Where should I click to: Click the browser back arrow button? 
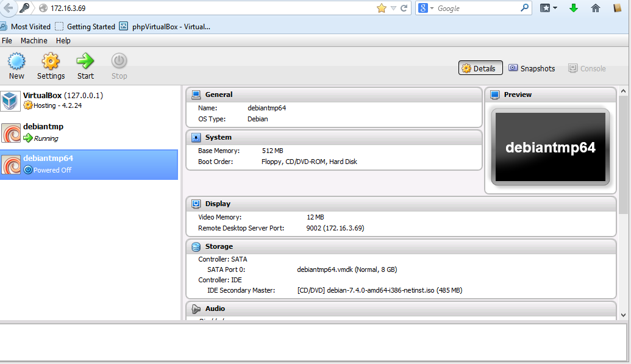8,8
